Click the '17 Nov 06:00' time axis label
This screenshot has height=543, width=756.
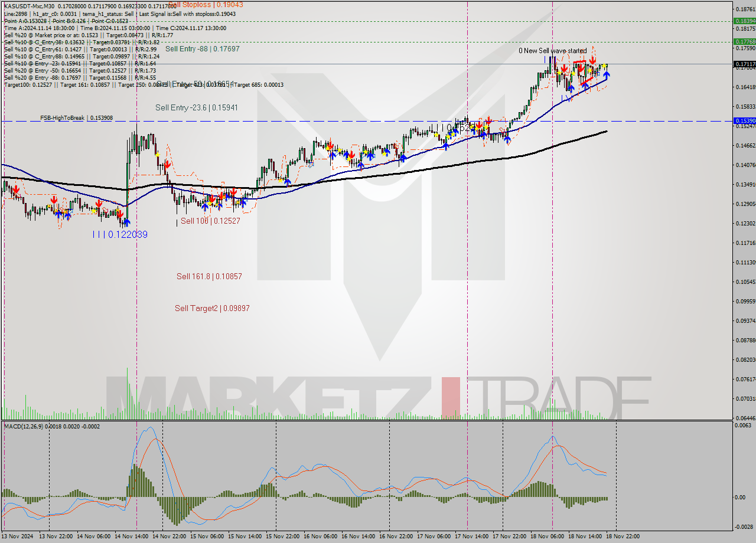(x=435, y=537)
